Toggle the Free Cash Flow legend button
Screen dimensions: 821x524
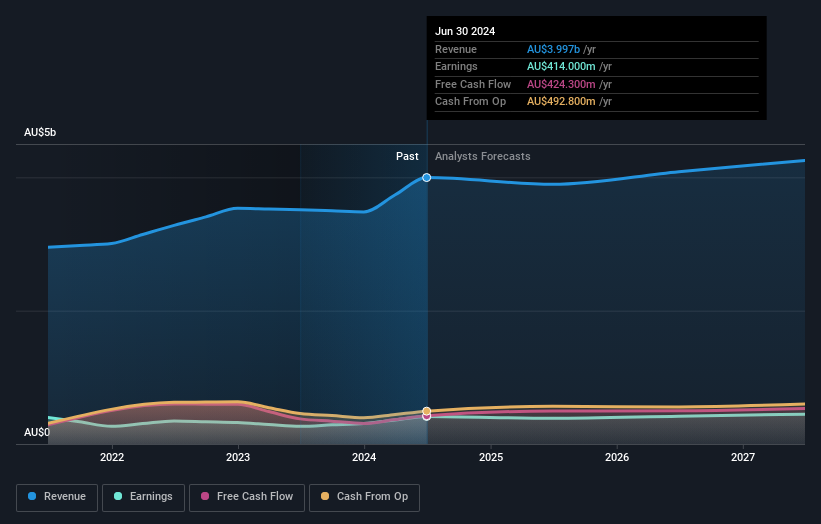click(x=247, y=497)
